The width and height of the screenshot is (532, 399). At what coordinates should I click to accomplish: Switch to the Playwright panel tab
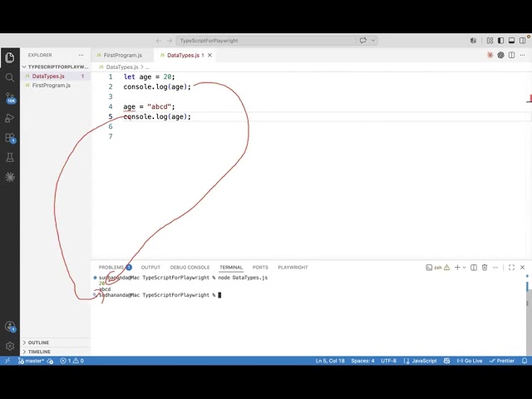[293, 268]
